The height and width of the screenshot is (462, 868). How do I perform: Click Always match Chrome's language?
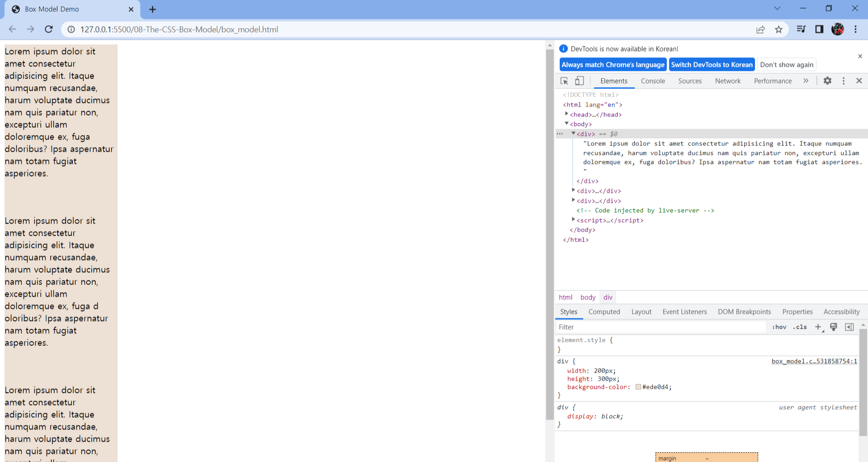pyautogui.click(x=613, y=65)
